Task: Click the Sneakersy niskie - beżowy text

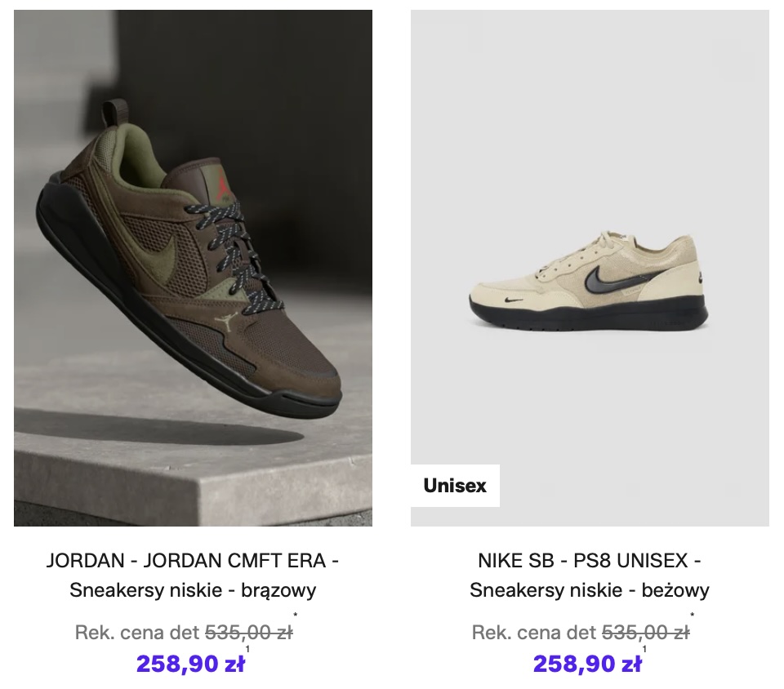Action: (x=590, y=589)
